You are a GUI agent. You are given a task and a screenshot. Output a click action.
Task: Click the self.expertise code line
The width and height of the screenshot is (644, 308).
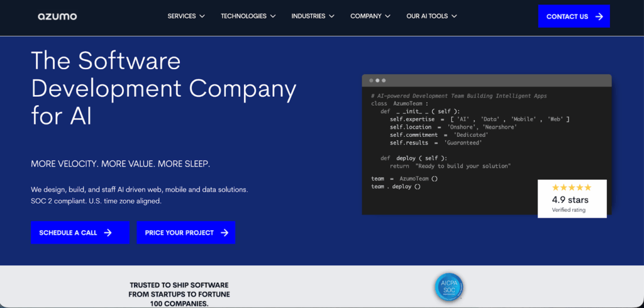point(479,119)
